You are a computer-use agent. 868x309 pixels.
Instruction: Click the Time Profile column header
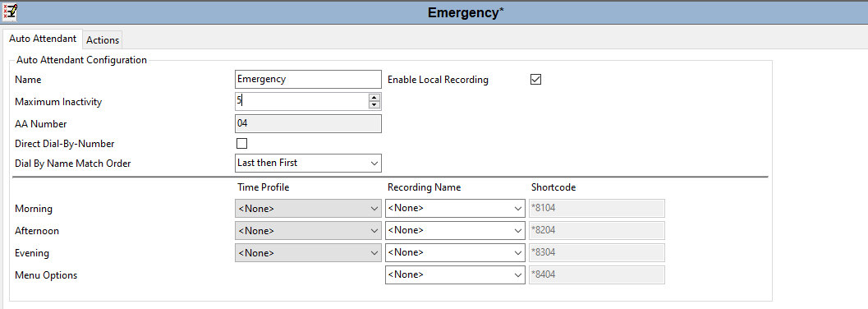pyautogui.click(x=263, y=187)
